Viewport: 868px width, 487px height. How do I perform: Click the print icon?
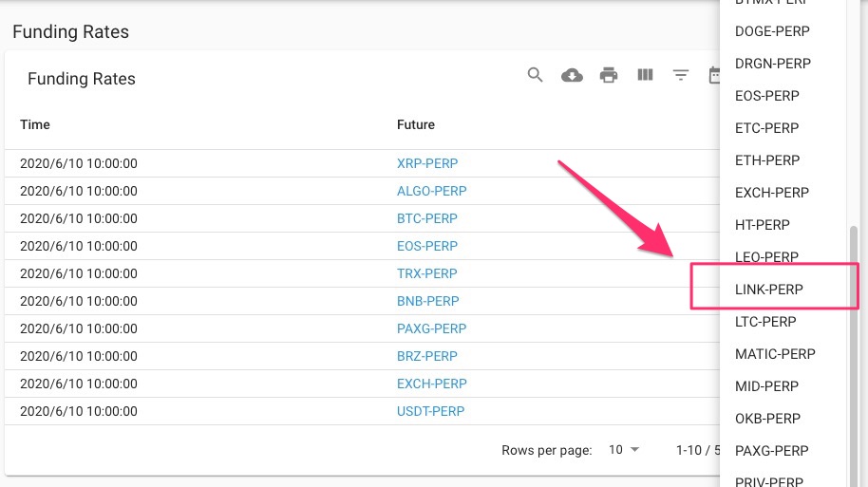point(609,75)
